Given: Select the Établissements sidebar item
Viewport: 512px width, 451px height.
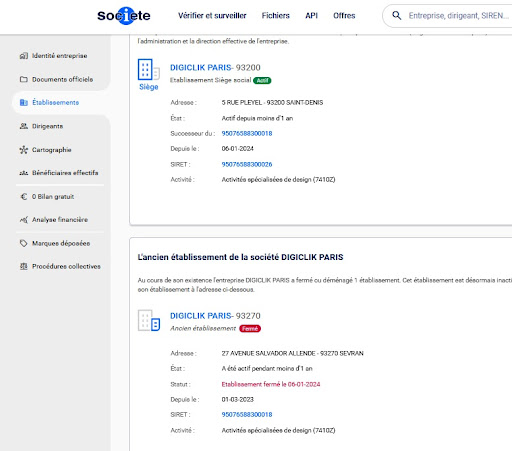Looking at the screenshot, I should 61,102.
